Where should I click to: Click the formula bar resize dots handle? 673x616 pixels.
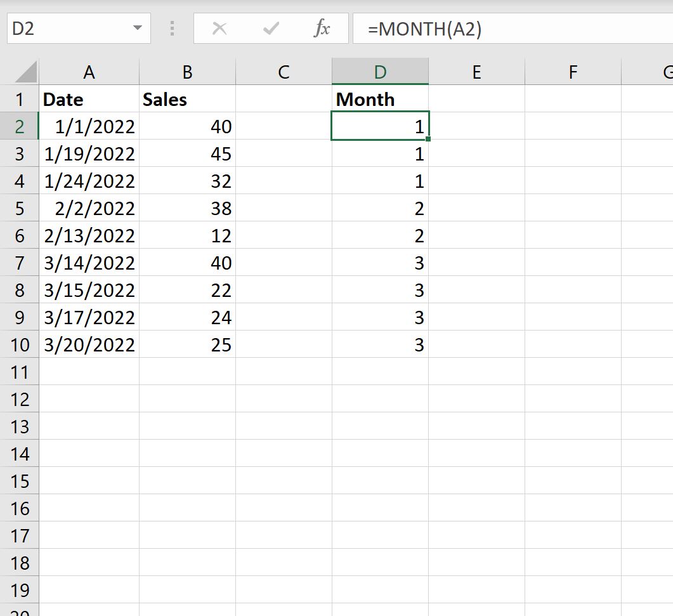[172, 29]
